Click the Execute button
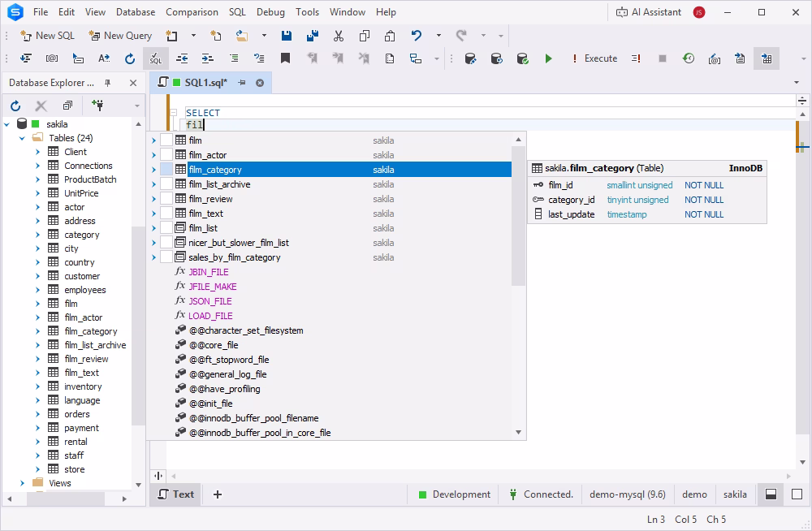This screenshot has width=812, height=531. click(x=594, y=58)
